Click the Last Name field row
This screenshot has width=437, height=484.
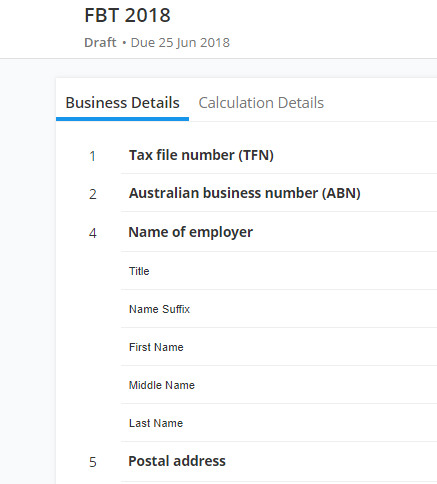click(279, 423)
